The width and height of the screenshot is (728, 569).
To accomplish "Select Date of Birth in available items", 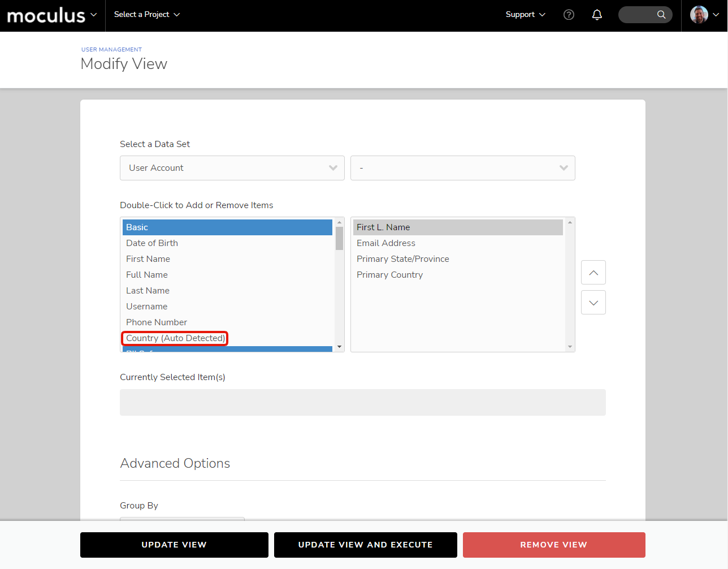I will pos(152,243).
